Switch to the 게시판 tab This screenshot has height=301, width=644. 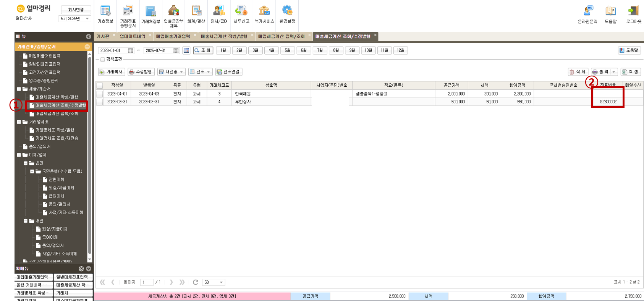(103, 37)
